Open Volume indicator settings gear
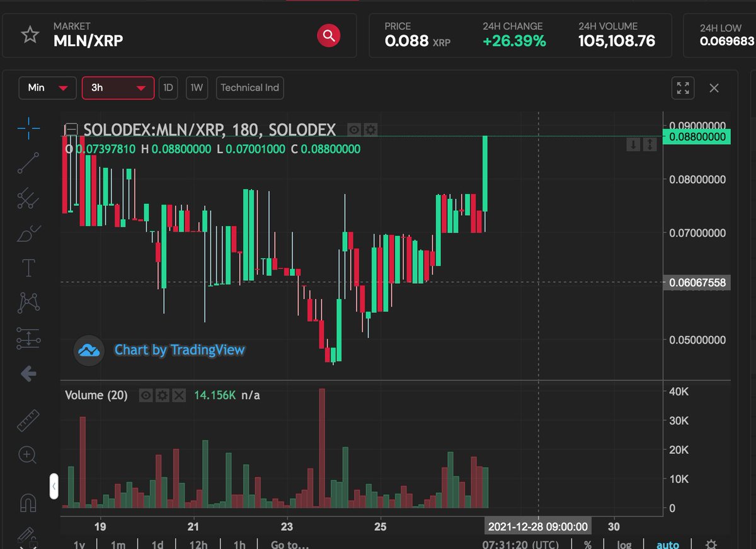756x549 pixels. (163, 395)
